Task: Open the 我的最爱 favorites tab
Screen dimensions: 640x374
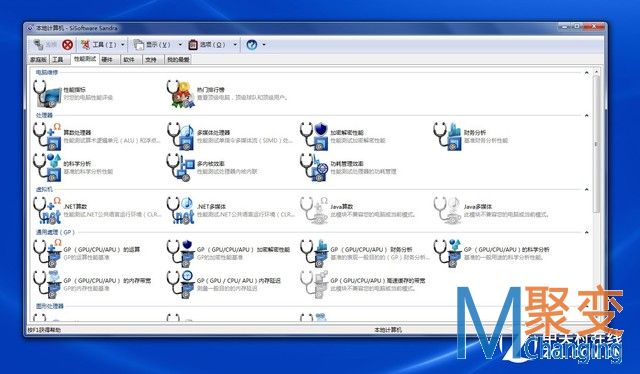Action: (178, 60)
